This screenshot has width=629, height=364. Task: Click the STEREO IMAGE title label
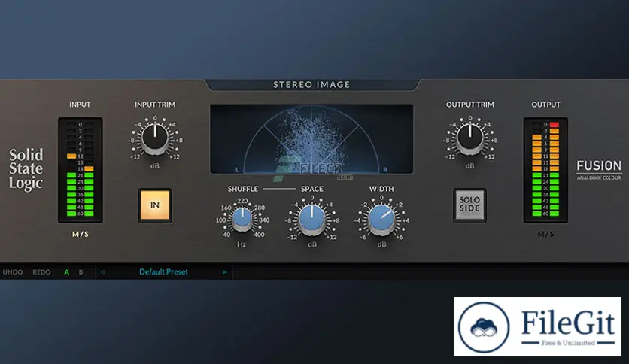(311, 84)
